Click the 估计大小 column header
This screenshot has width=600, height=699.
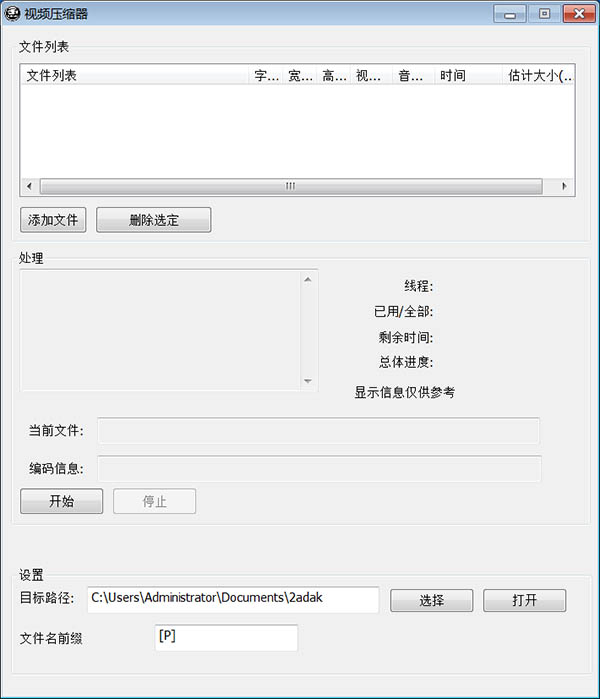coord(538,75)
